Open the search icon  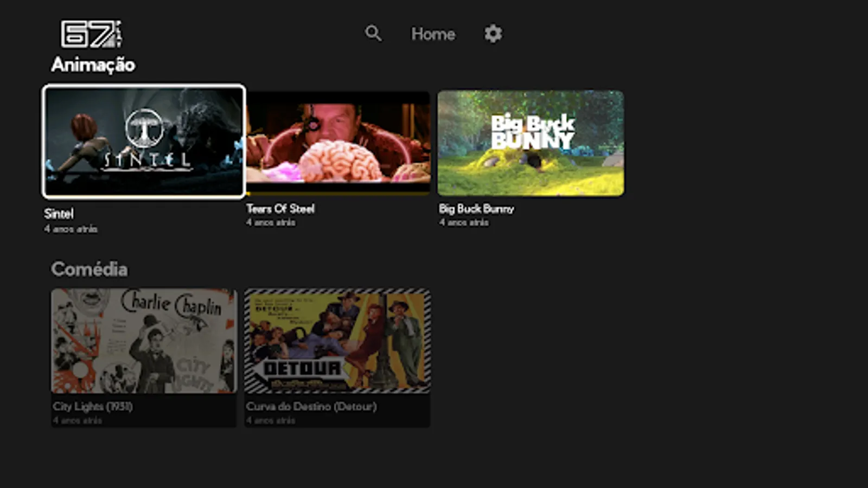click(x=373, y=34)
